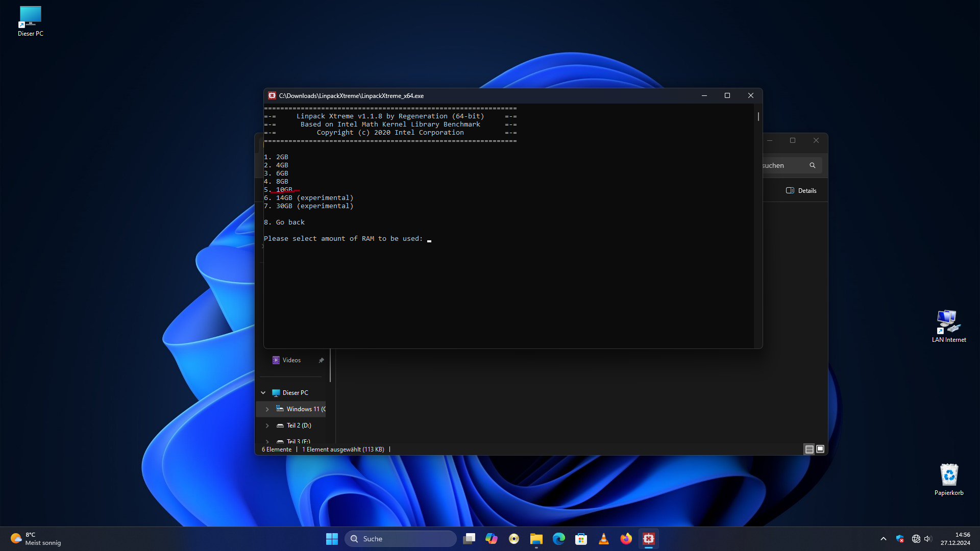Open the Windows Start menu
Image resolution: width=980 pixels, height=551 pixels.
332,539
